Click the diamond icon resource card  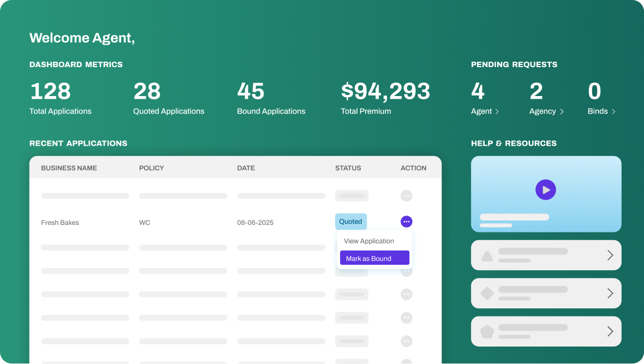(546, 294)
